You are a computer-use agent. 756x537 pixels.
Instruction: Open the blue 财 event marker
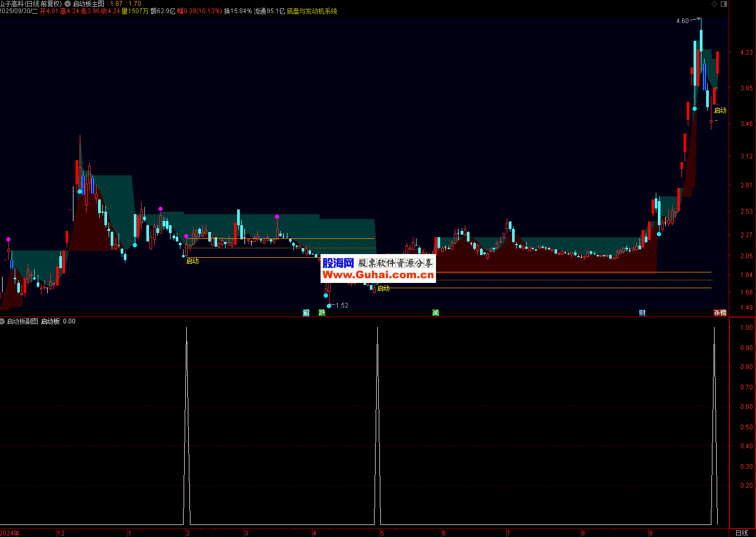[642, 313]
